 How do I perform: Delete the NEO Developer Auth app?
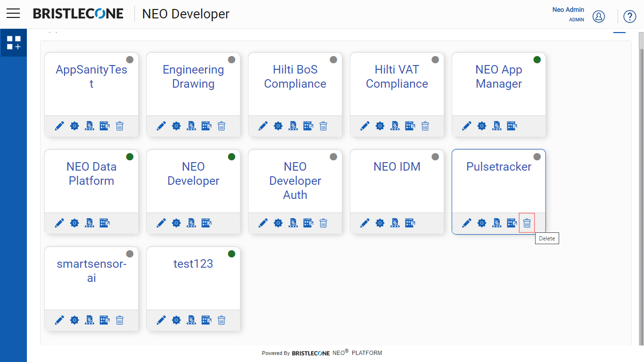coord(323,223)
